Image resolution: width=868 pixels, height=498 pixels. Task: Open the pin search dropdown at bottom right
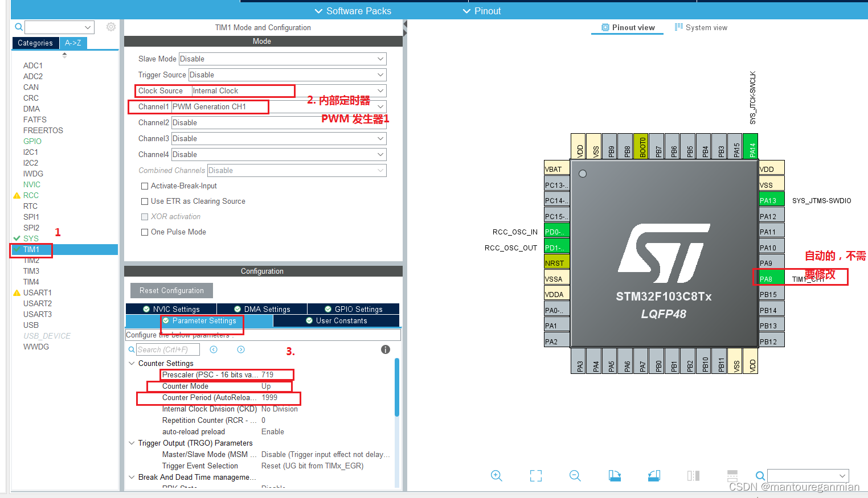(x=842, y=476)
